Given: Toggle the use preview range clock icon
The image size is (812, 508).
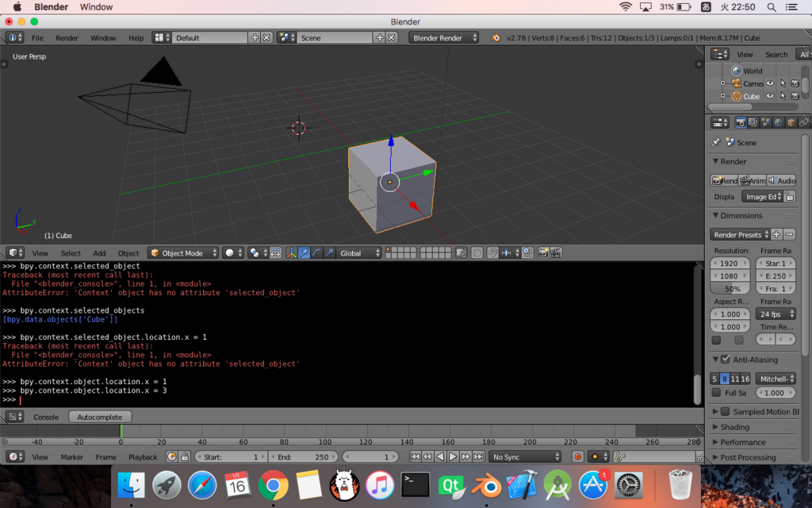Looking at the screenshot, I should (172, 456).
